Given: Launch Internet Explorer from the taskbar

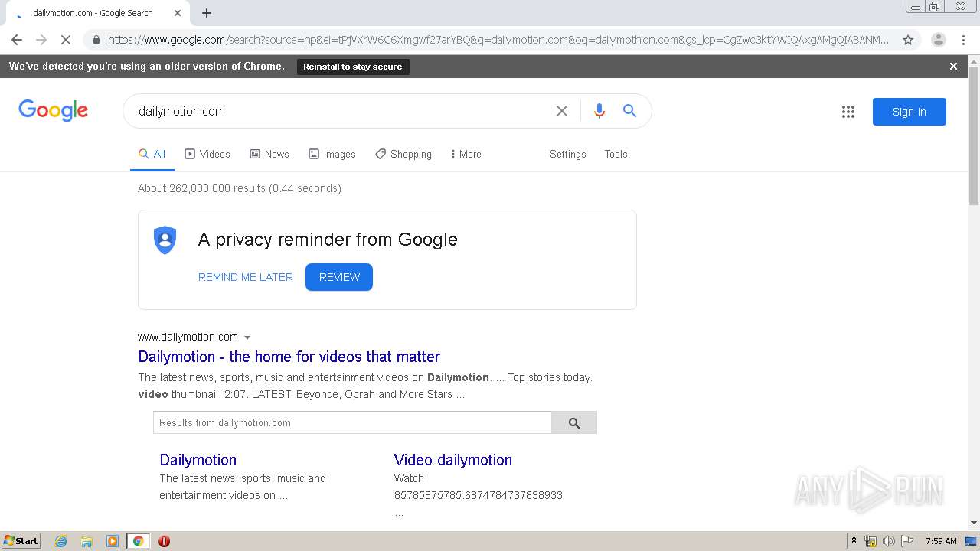Looking at the screenshot, I should pos(60,541).
